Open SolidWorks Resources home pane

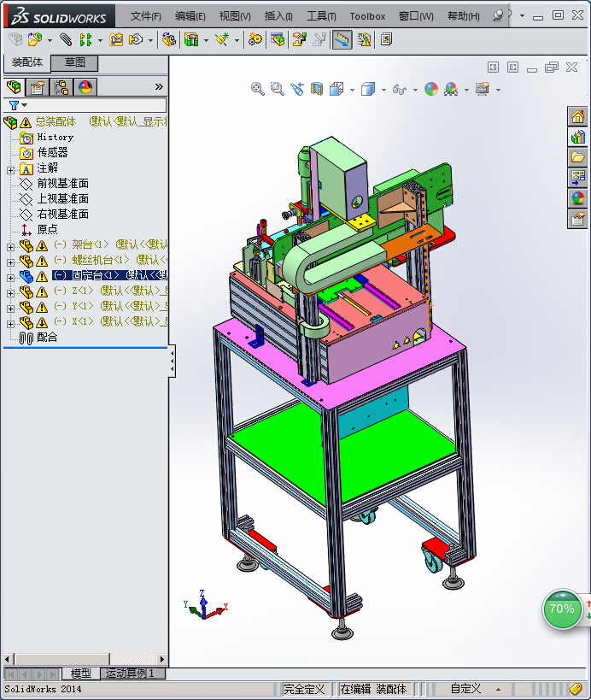[x=577, y=117]
